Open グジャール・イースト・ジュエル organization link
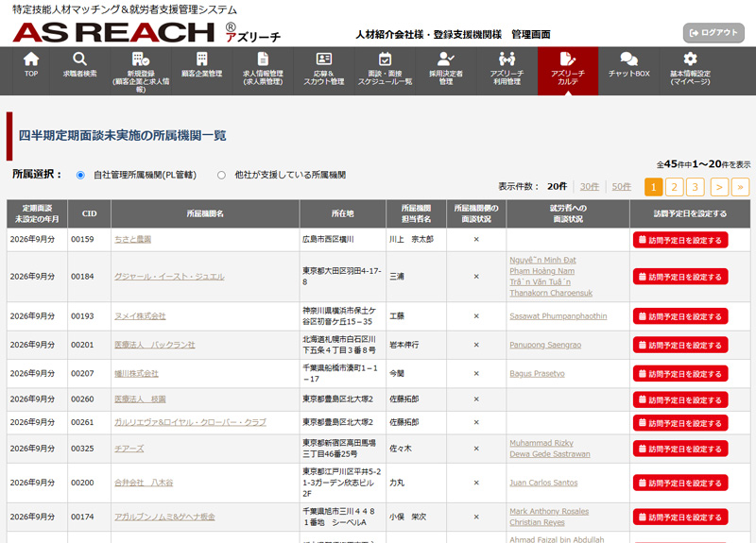Screen dimensions: 756x543 pos(169,277)
